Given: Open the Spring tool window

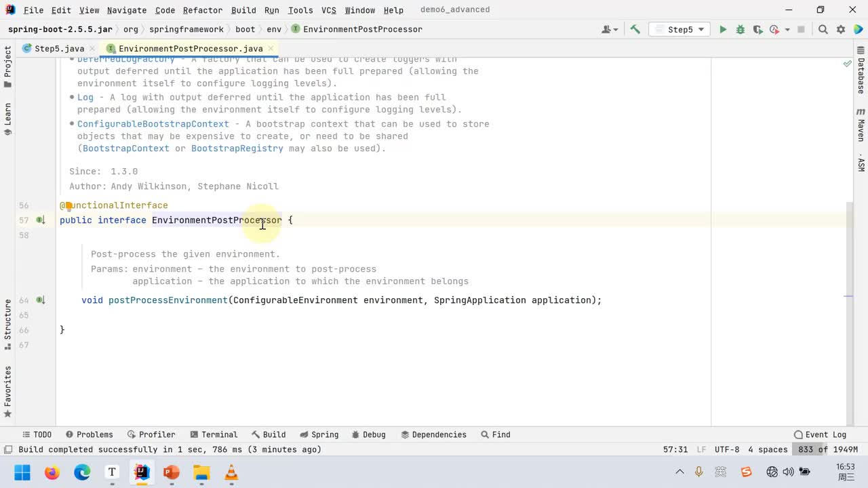Looking at the screenshot, I should click(x=319, y=434).
